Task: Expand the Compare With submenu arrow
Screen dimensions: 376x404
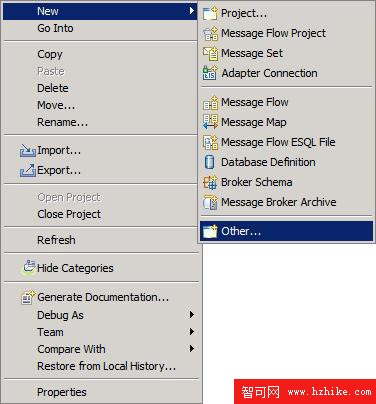Action: (192, 349)
